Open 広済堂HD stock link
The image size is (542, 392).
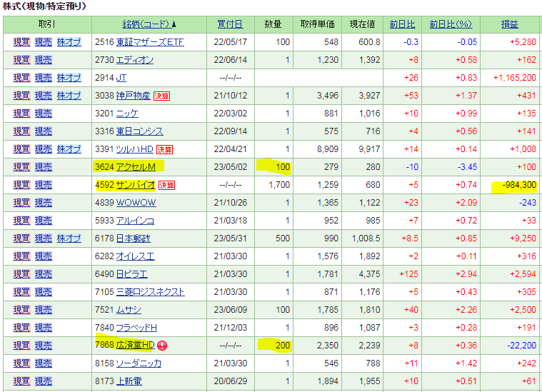pyautogui.click(x=136, y=346)
